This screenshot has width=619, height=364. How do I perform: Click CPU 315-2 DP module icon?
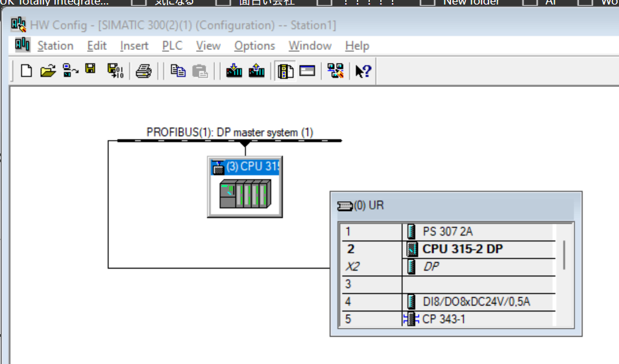(412, 249)
